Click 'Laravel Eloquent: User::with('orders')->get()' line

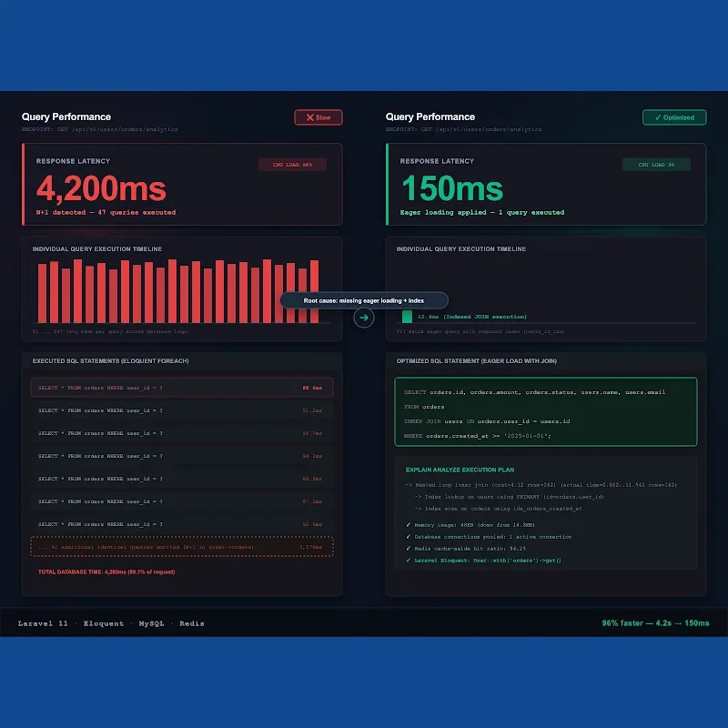tap(483, 561)
